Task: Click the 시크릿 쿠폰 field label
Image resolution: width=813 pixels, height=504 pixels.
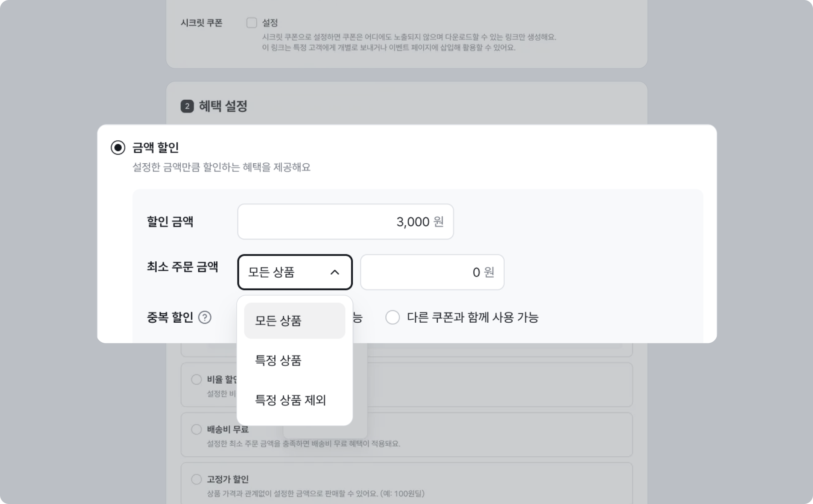Action: pos(201,23)
